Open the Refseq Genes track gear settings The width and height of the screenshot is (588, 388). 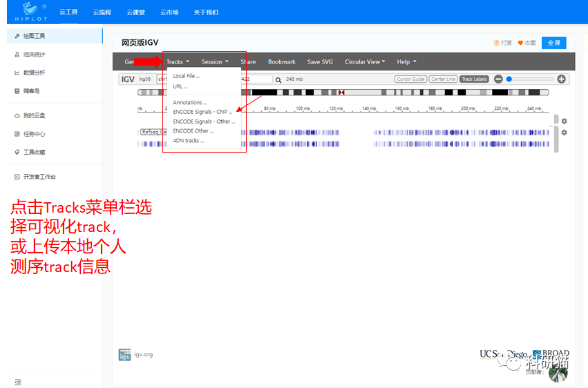tap(564, 132)
